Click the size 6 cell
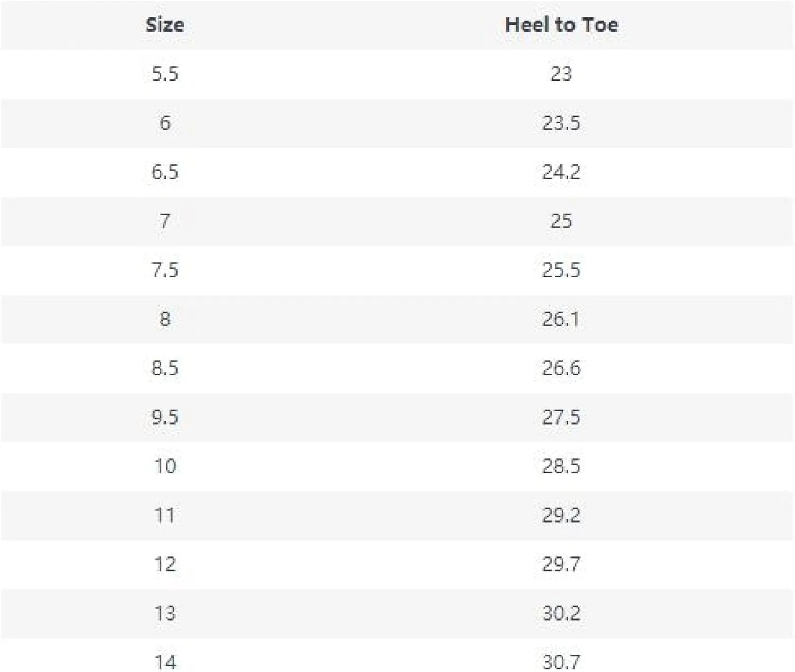795x672 pixels. 165,123
